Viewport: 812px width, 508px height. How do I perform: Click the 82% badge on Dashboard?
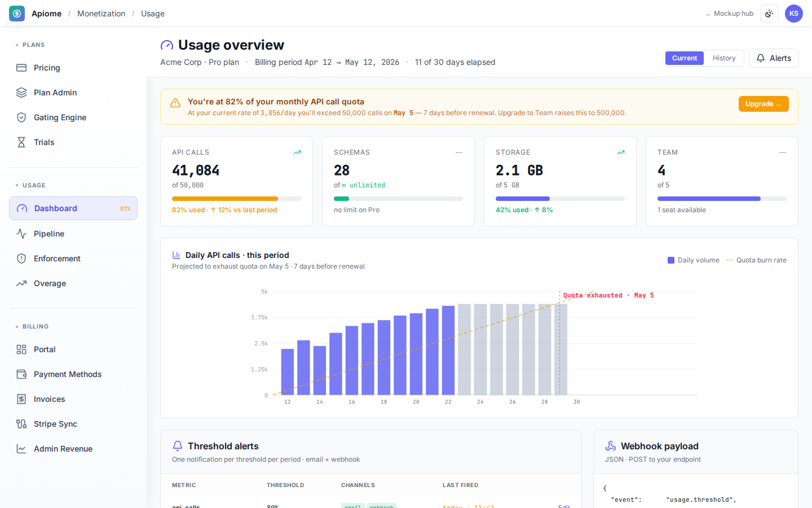(125, 209)
